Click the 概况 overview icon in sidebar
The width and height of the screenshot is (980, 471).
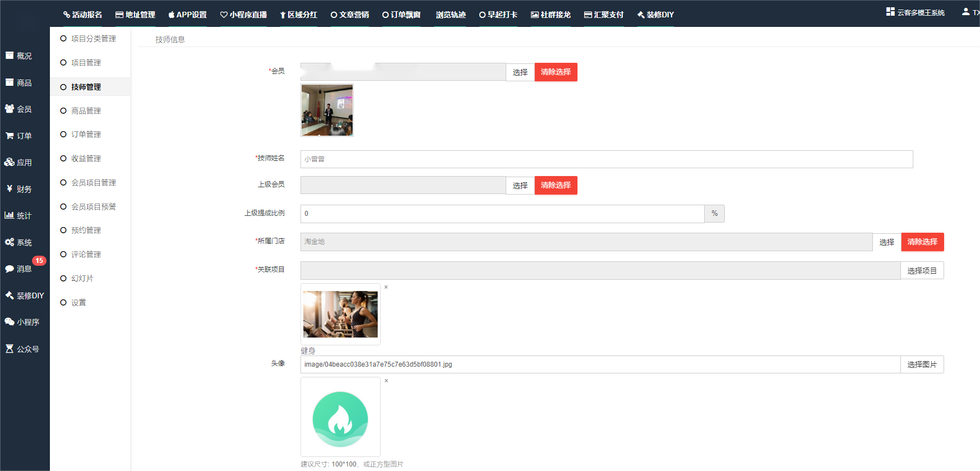[10, 56]
